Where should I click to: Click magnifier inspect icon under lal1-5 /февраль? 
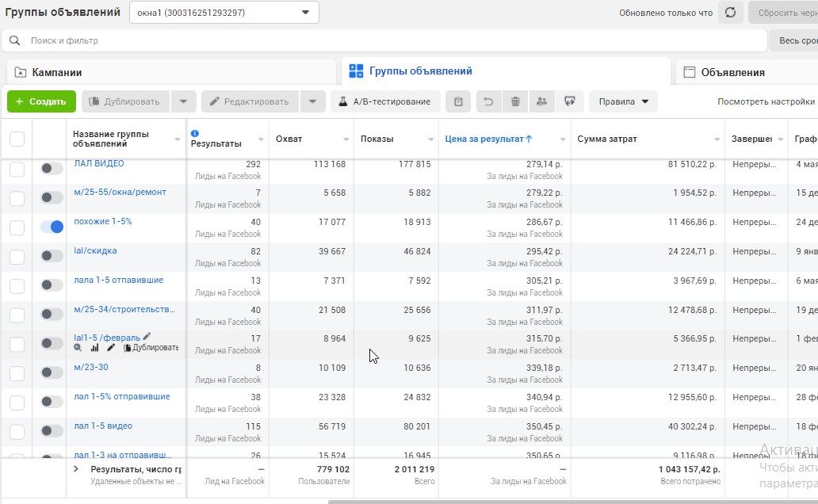78,348
